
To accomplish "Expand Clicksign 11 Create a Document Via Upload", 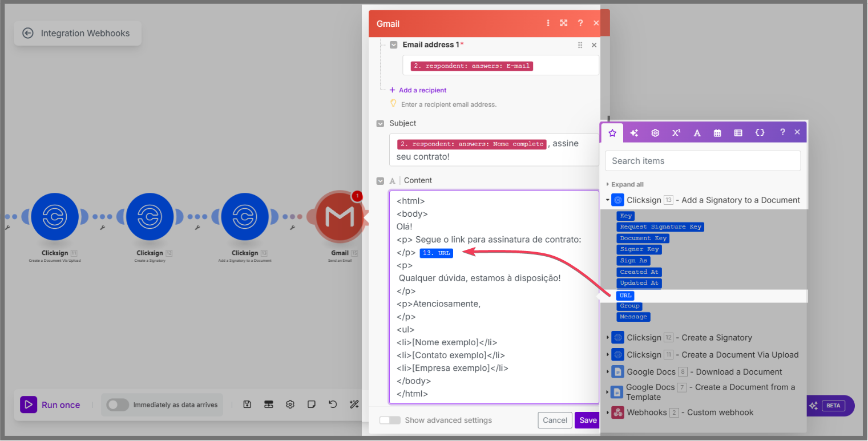I will point(608,355).
